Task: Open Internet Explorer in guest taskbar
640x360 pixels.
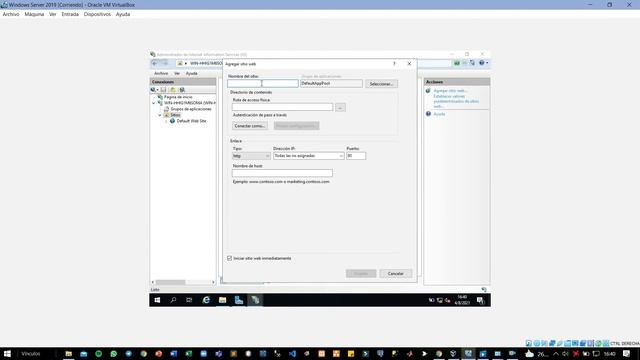Action: pos(206,300)
